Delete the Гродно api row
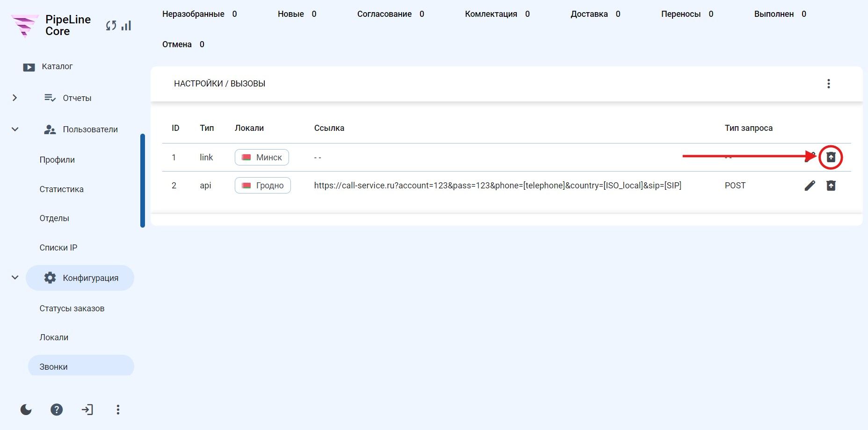Image resolution: width=868 pixels, height=430 pixels. click(x=831, y=186)
